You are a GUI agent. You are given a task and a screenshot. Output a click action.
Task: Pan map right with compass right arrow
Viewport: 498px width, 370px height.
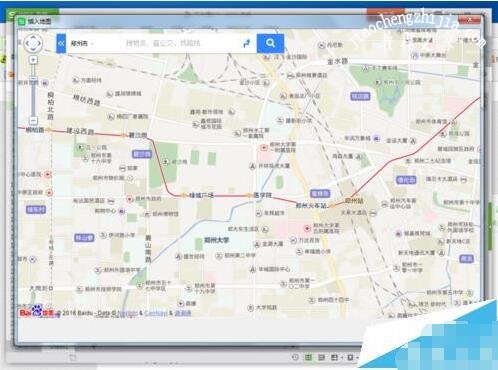tap(40, 43)
